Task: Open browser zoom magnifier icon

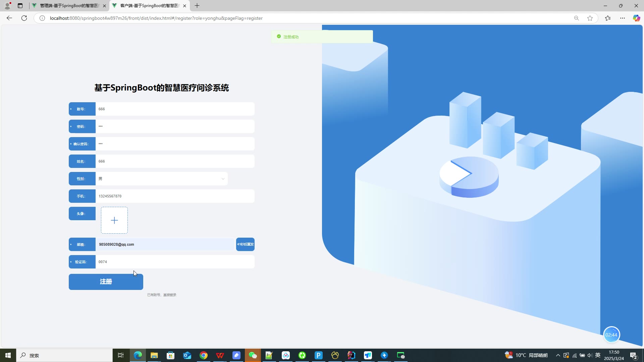Action: [x=576, y=18]
